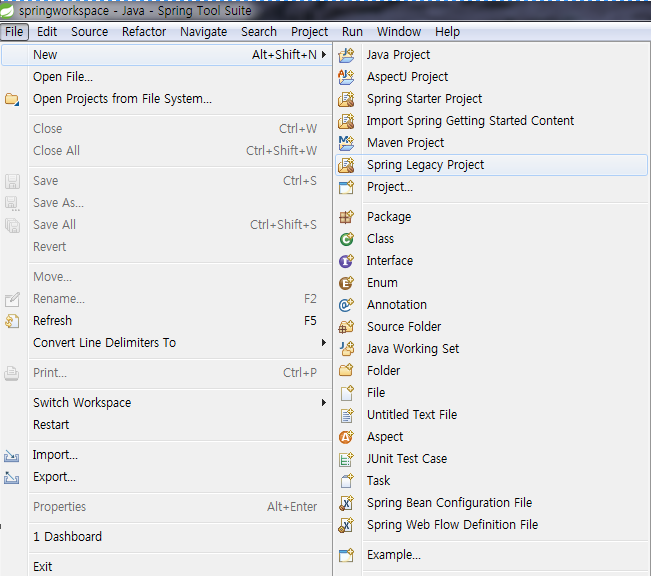
Task: Select Java Project label
Action: pos(398,55)
